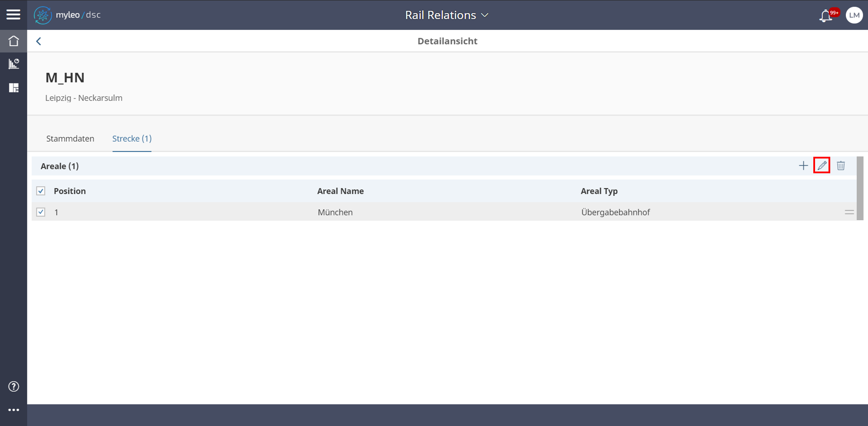The image size is (868, 426).
Task: Open the LM user avatar menu
Action: point(854,15)
